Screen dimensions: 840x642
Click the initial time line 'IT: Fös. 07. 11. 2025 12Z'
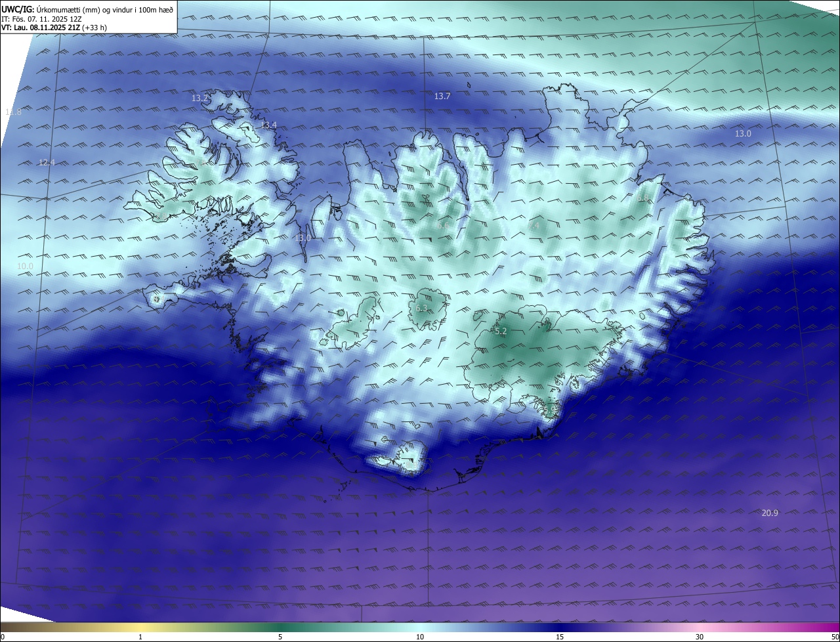[41, 19]
